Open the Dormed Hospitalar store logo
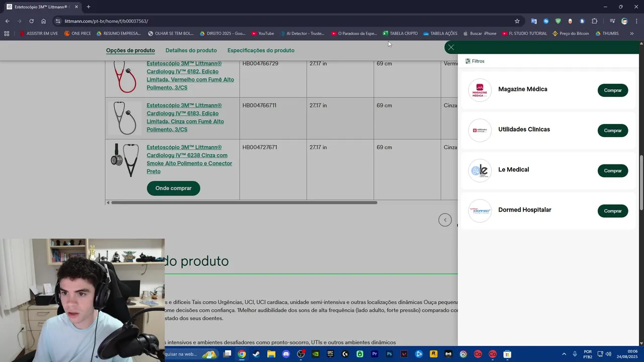Image resolution: width=644 pixels, height=362 pixels. (x=480, y=211)
